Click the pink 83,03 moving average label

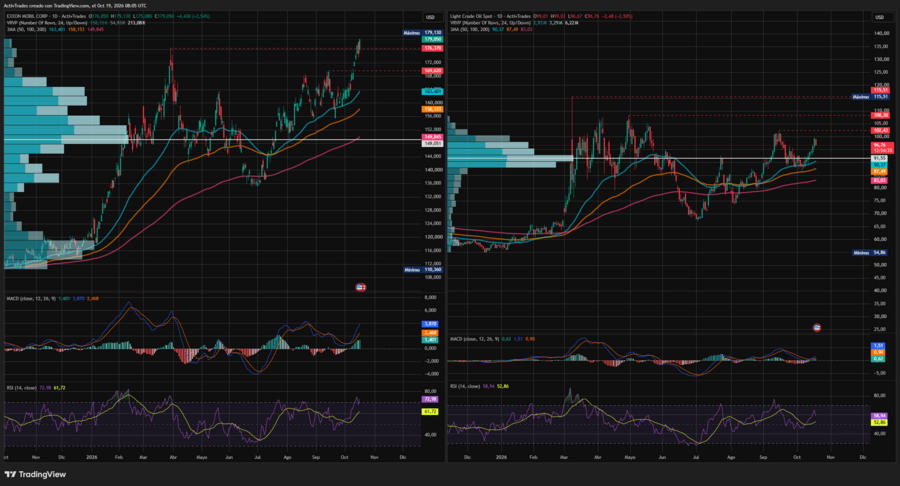click(x=880, y=181)
